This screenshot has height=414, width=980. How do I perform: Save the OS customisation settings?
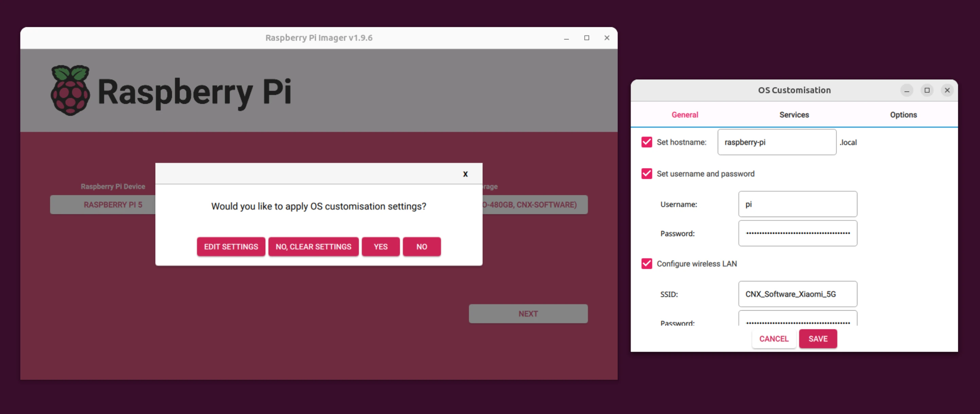pyautogui.click(x=818, y=338)
